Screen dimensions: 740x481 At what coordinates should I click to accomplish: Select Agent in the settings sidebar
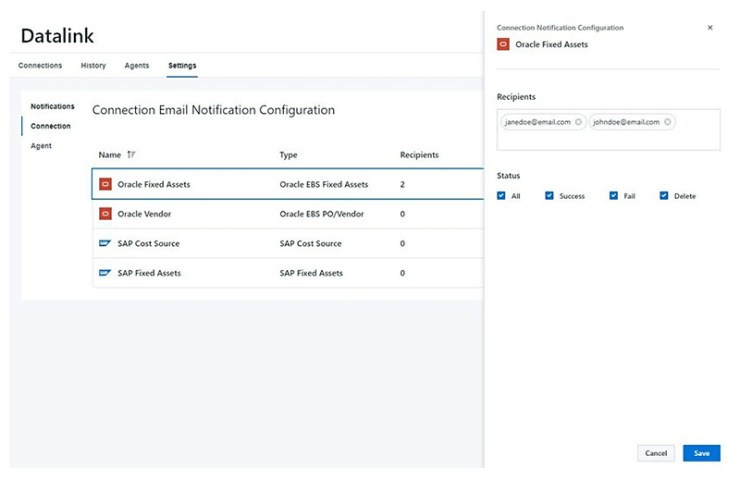(x=41, y=146)
